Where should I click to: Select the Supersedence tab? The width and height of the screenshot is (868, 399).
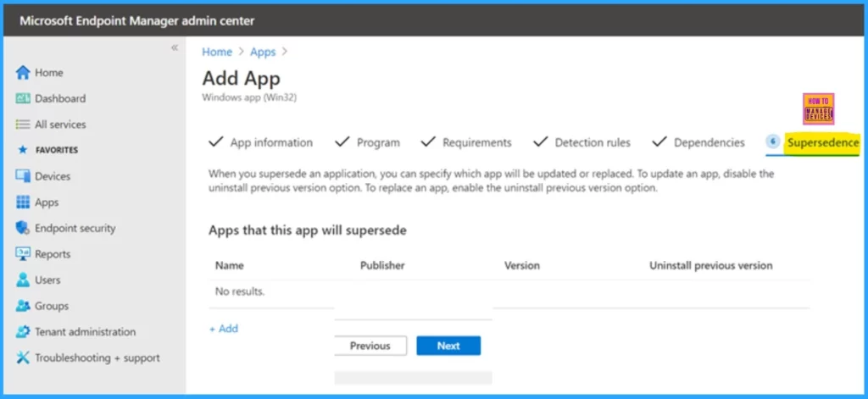[x=823, y=143]
